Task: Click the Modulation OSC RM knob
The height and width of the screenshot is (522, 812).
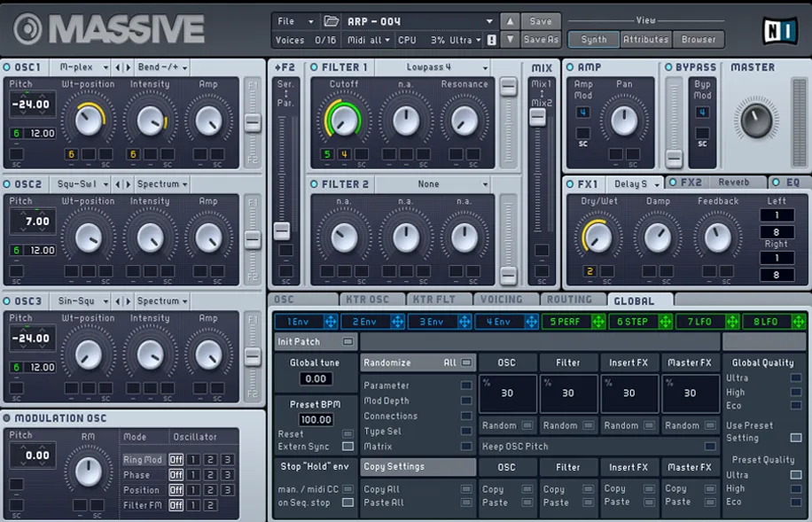Action: point(89,471)
